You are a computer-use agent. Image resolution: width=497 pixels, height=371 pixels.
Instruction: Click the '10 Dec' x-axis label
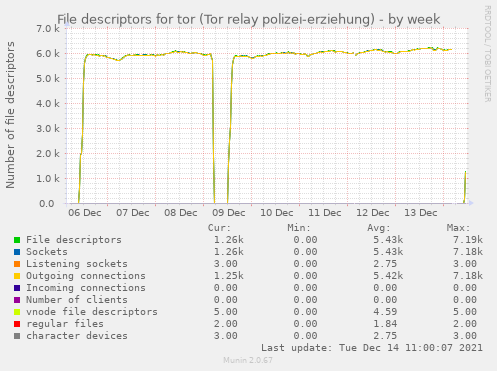coord(277,213)
